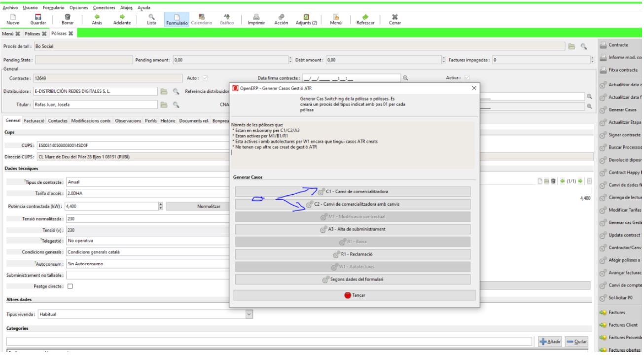Click search magnifier next to Titular field
The image size is (644, 355).
pyautogui.click(x=175, y=104)
